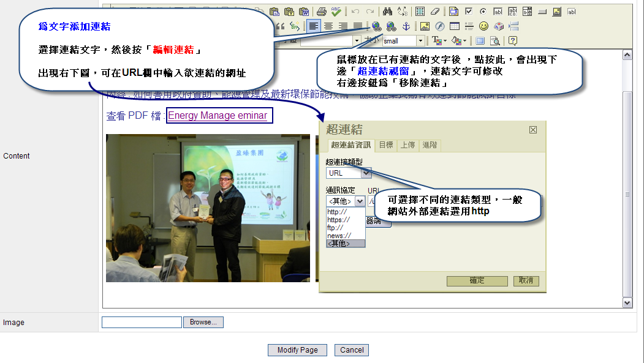Click the spell check ABC icon

coord(336,11)
